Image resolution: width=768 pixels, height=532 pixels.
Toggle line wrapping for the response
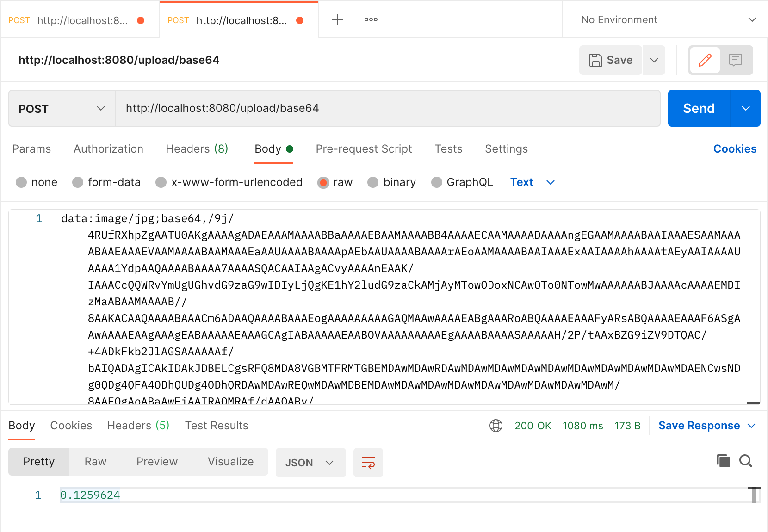368,462
